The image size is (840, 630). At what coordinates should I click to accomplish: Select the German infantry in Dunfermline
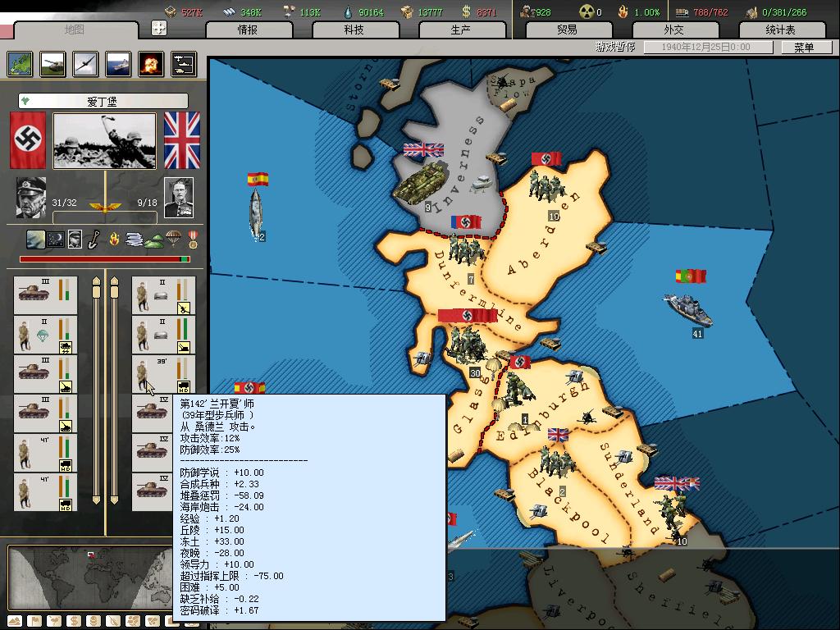coord(467,251)
